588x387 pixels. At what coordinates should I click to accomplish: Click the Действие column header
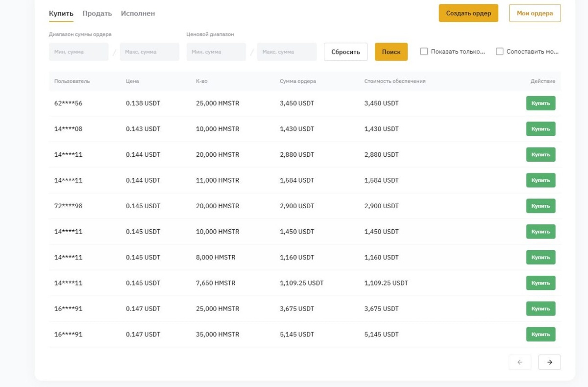tap(543, 81)
